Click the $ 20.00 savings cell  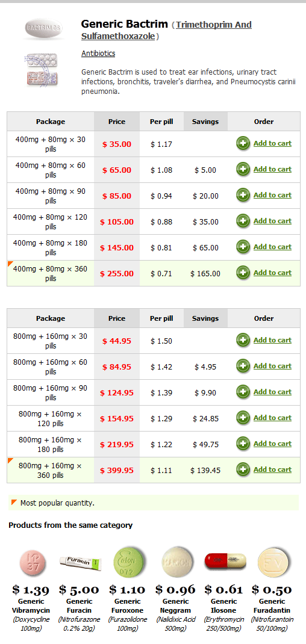pos(205,196)
